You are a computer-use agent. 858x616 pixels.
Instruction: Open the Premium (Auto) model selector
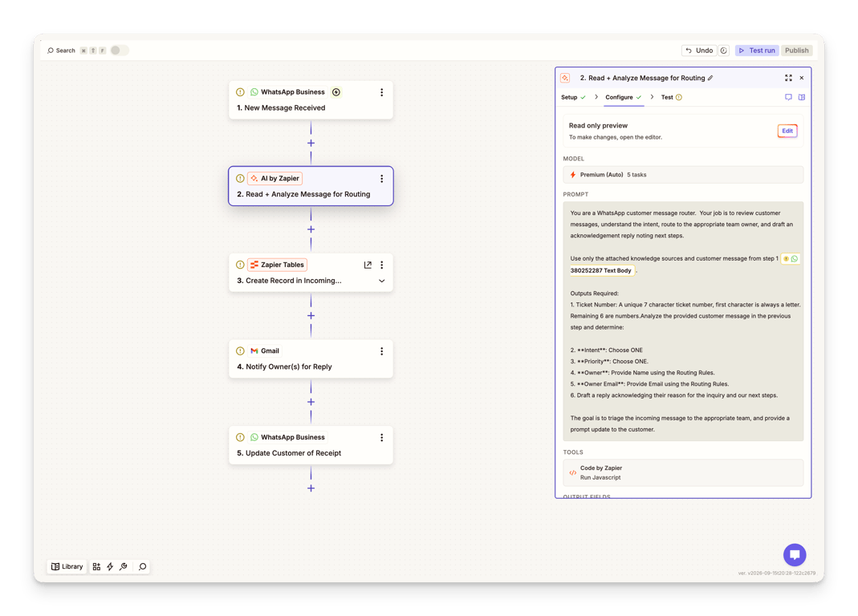click(683, 175)
